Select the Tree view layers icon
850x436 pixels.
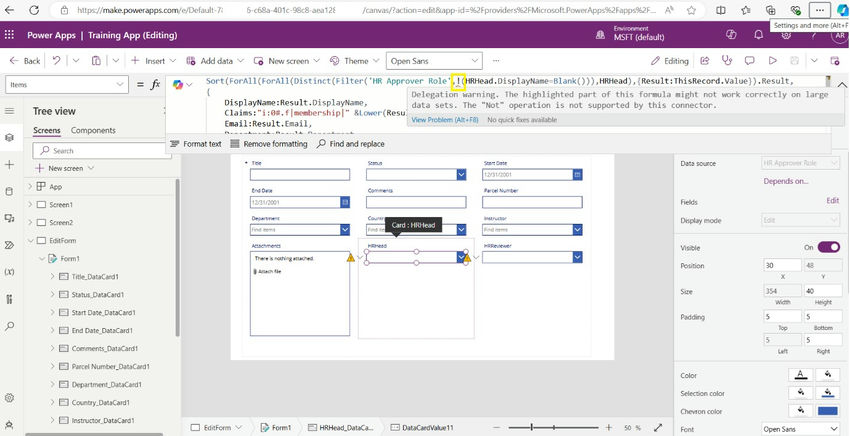[9, 138]
